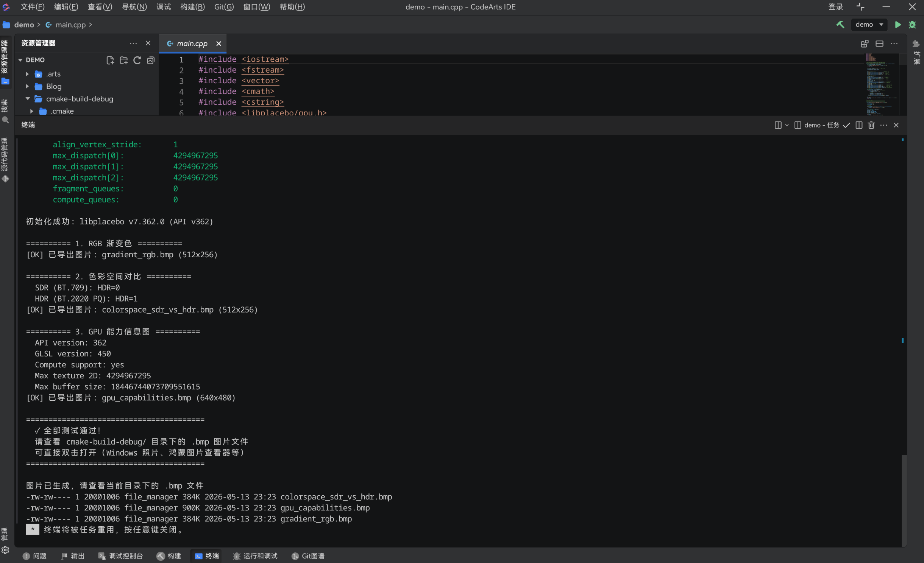
Task: Click the chevron after main.cpp in the breadcrumb
Action: pos(90,25)
